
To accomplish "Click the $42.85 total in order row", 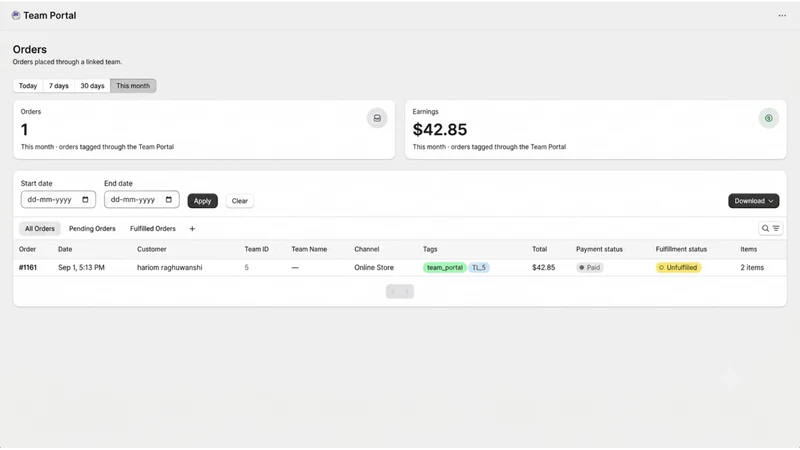I will coord(543,267).
